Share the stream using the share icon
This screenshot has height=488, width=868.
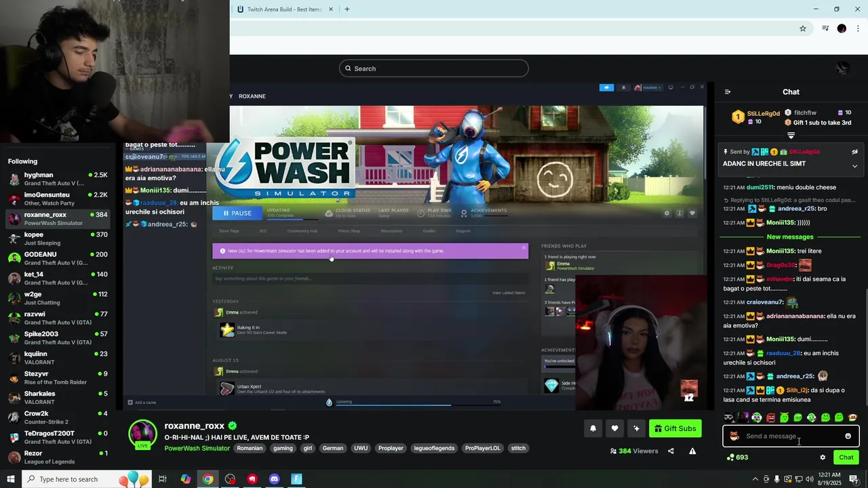[x=671, y=451]
